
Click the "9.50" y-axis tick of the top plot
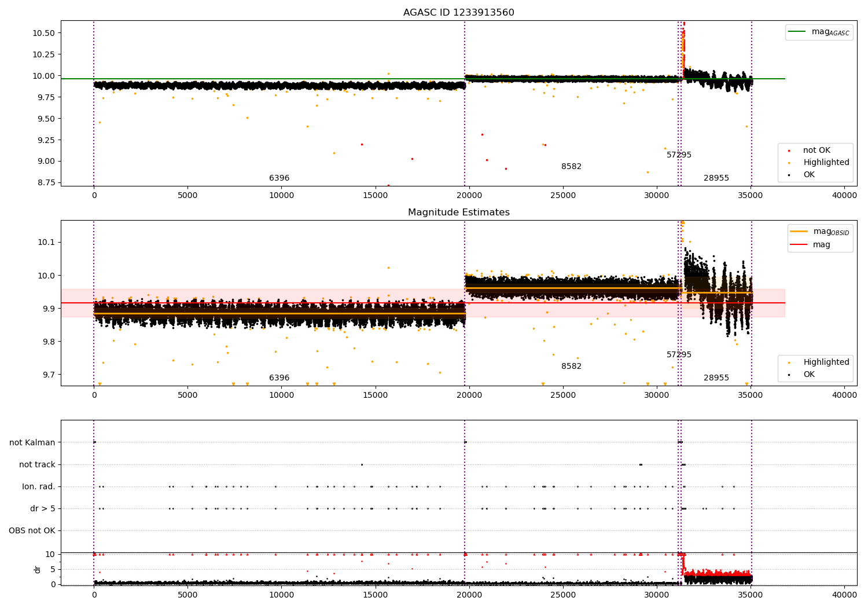[x=46, y=119]
